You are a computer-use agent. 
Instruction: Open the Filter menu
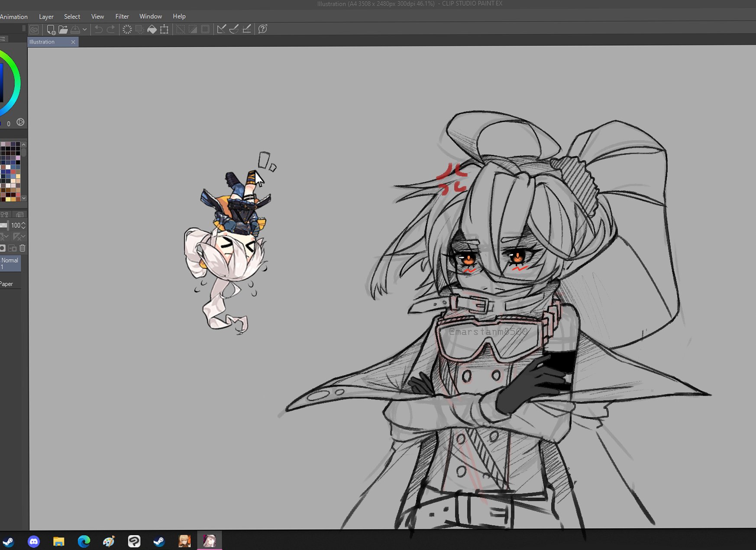tap(122, 16)
